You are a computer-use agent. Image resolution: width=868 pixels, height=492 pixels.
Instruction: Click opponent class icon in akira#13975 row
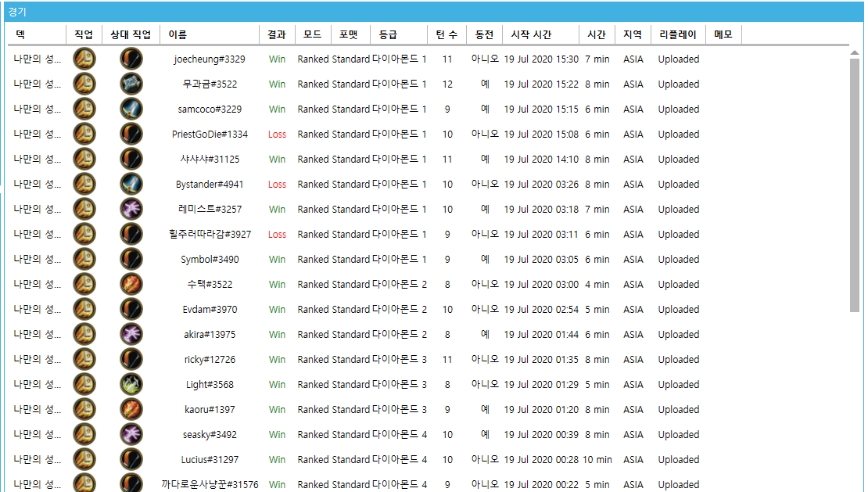click(131, 334)
